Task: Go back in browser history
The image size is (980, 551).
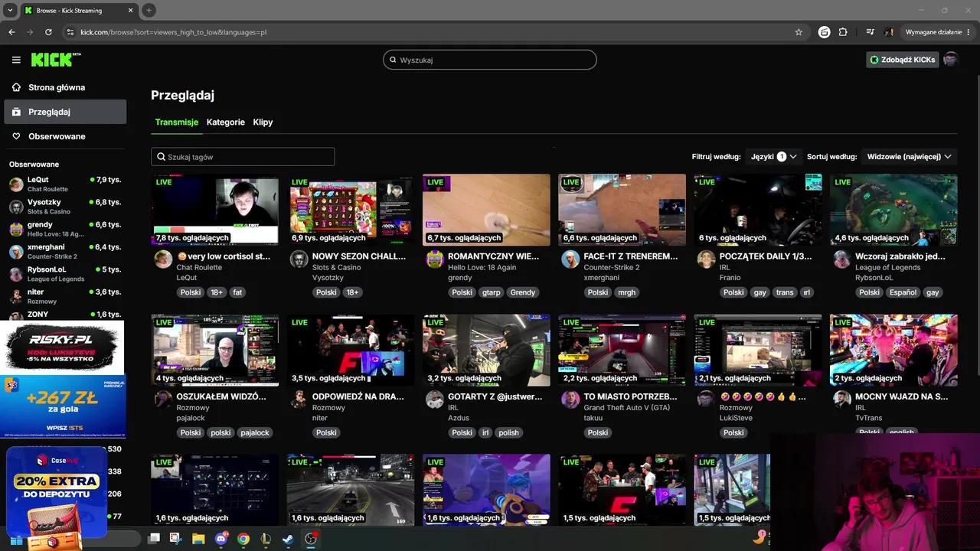Action: [11, 32]
